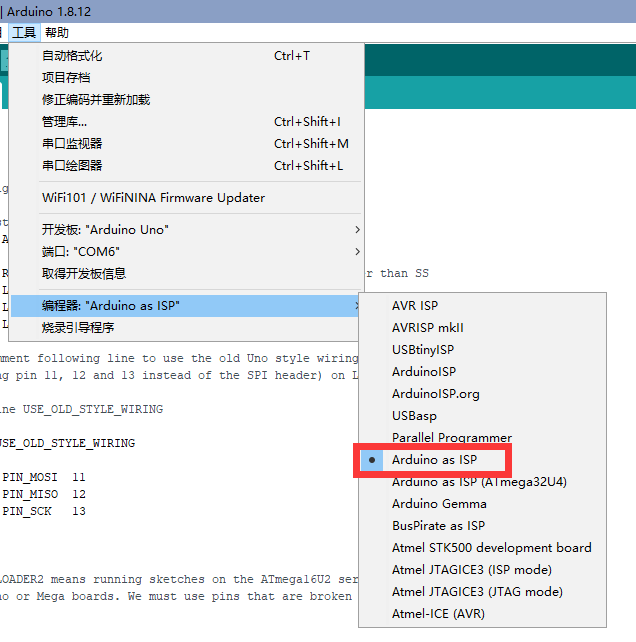Viewport: 636px width, 642px height.
Task: Click 修正编码并重新加载 menu item
Action: coord(187,99)
